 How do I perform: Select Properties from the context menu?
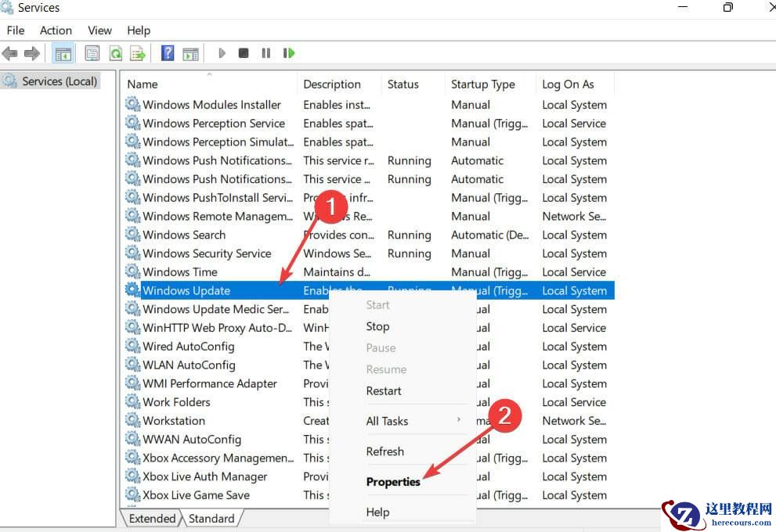[x=393, y=482]
